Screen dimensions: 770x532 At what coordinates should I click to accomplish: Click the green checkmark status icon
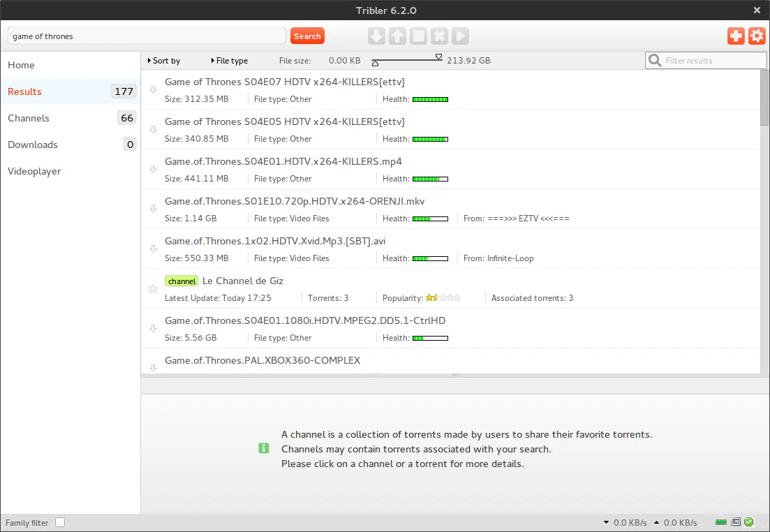point(749,522)
